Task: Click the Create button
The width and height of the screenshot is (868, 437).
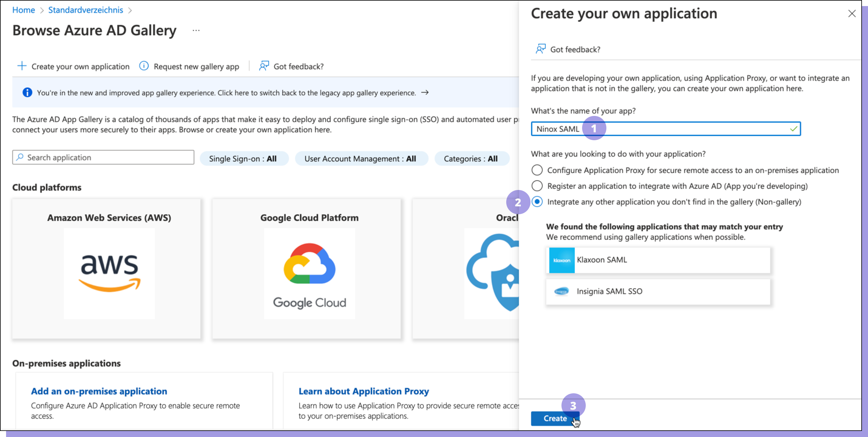Action: coord(555,418)
